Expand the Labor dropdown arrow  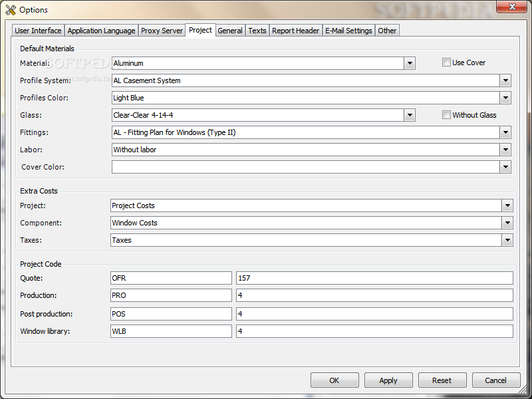tap(505, 150)
